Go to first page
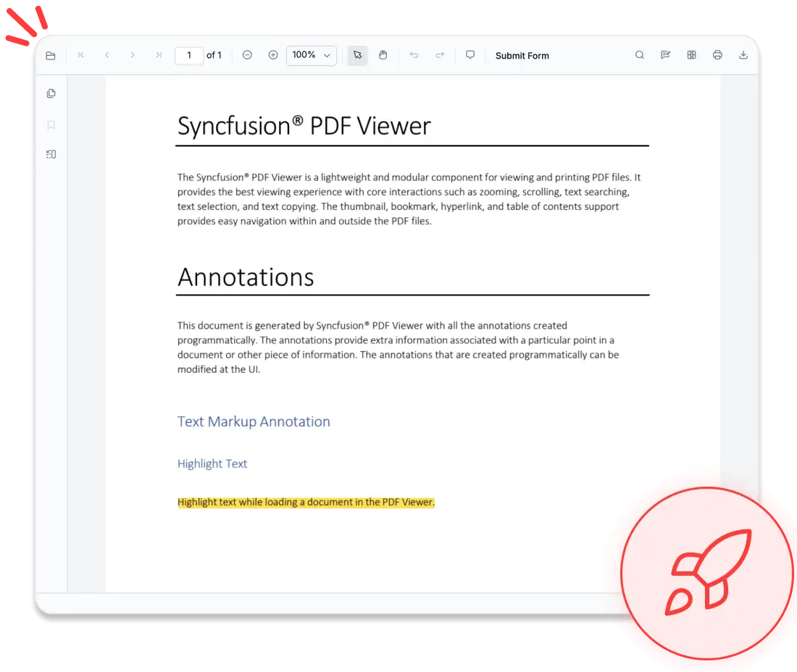This screenshot has height=672, width=797. tap(81, 55)
